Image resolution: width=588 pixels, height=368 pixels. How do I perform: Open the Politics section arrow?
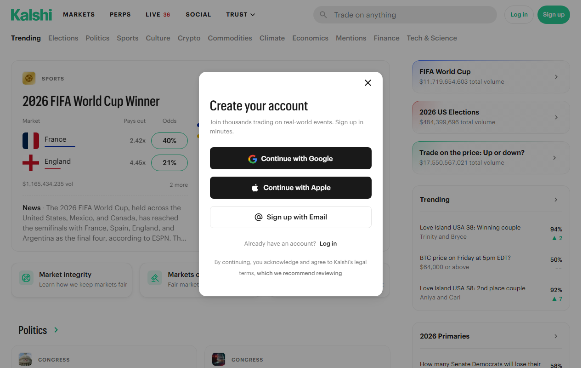56,330
